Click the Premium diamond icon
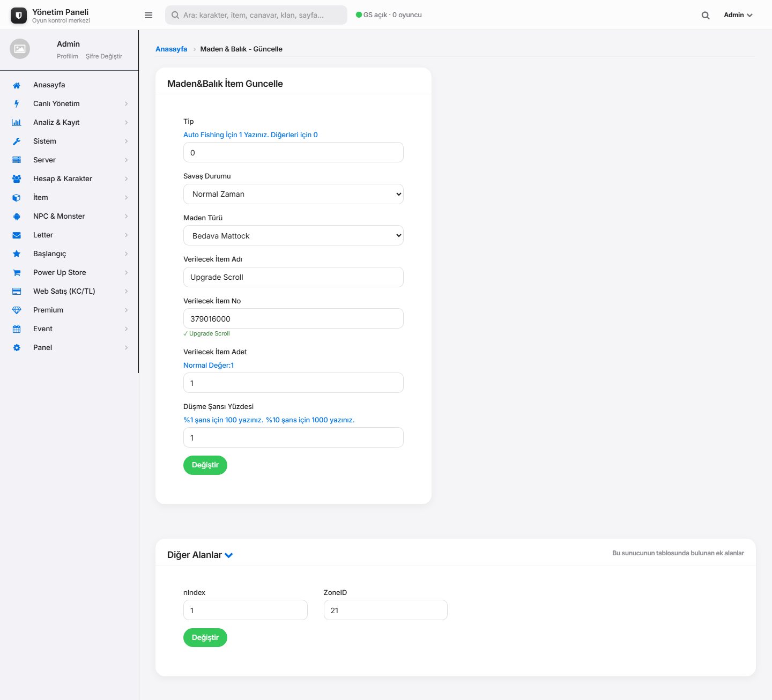 [17, 310]
